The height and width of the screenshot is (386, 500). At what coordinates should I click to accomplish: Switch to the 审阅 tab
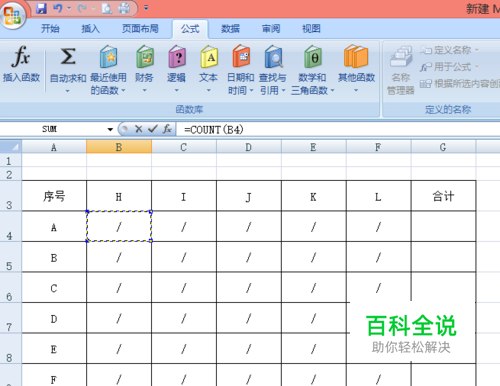(271, 29)
